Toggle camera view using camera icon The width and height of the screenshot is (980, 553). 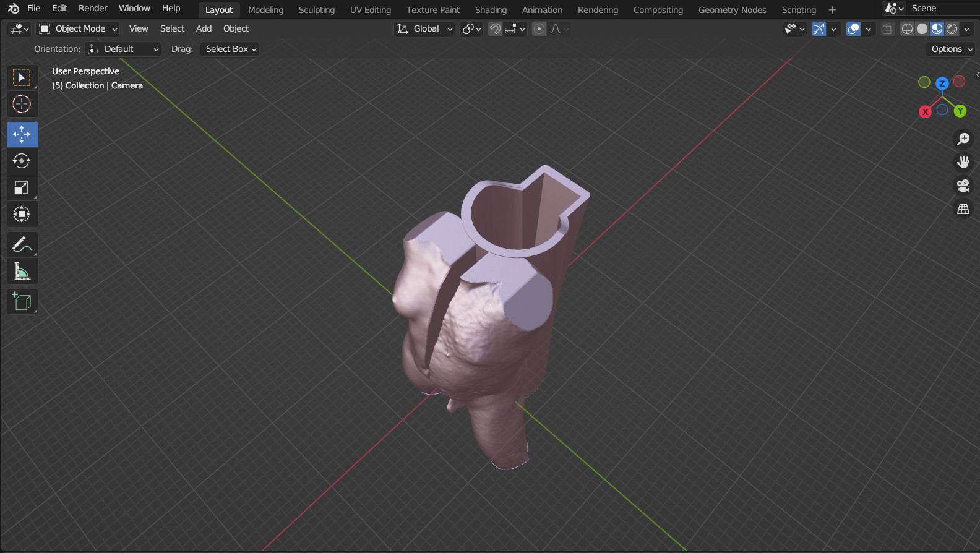coord(963,186)
